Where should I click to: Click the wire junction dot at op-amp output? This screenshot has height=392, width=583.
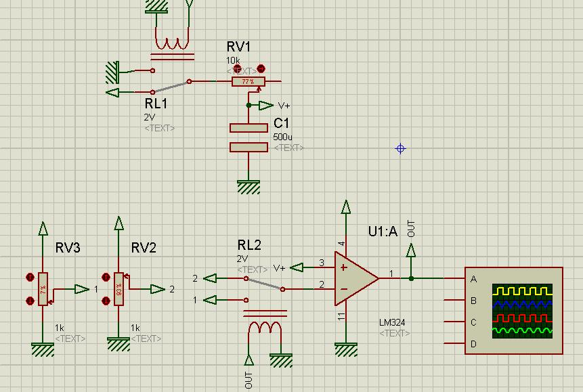(411, 278)
